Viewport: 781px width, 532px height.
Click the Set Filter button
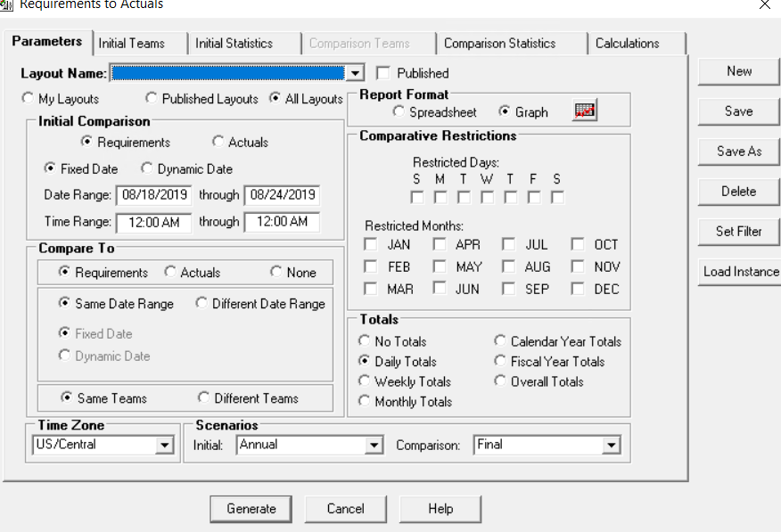tap(738, 231)
